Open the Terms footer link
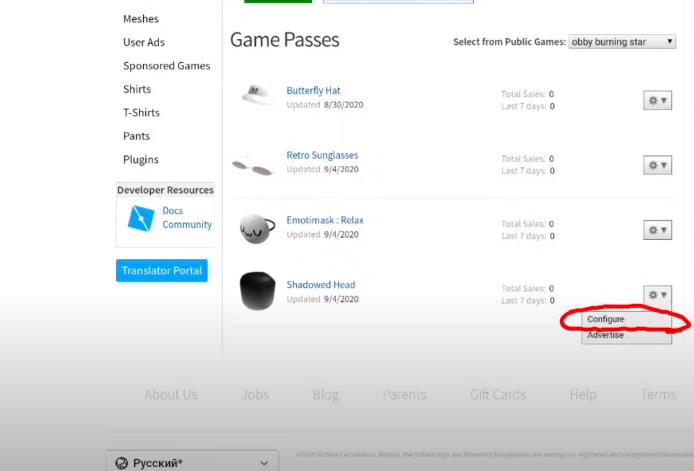The image size is (694, 471). [x=659, y=394]
